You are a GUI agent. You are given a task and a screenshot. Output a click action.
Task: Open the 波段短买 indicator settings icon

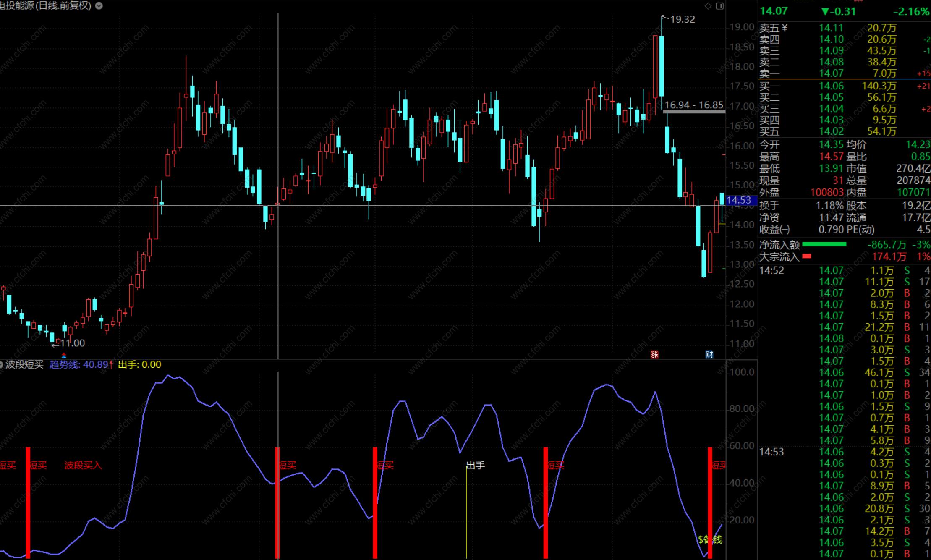1,364
